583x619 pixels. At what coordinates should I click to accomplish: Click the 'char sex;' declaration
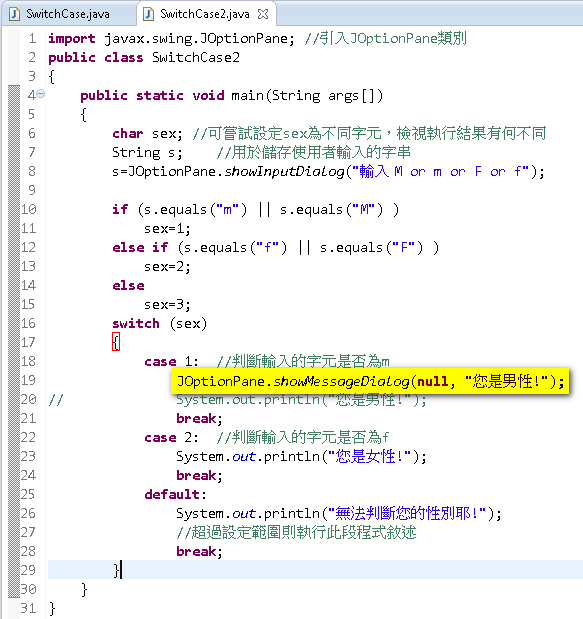tap(148, 133)
